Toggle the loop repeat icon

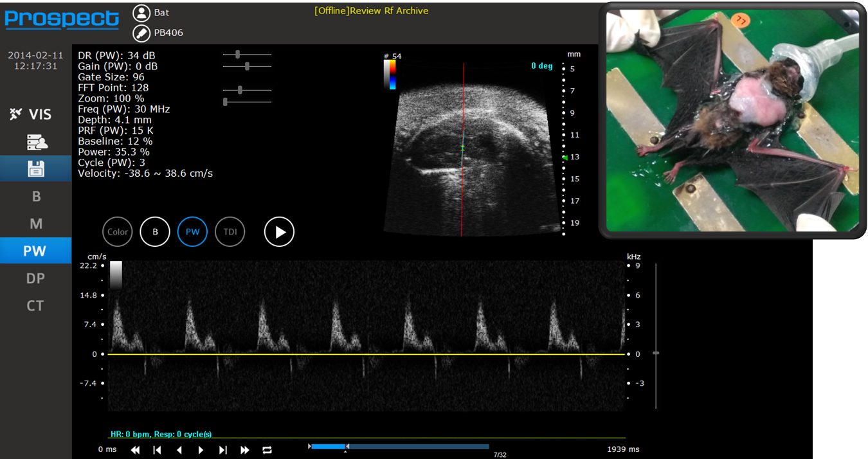coord(267,450)
